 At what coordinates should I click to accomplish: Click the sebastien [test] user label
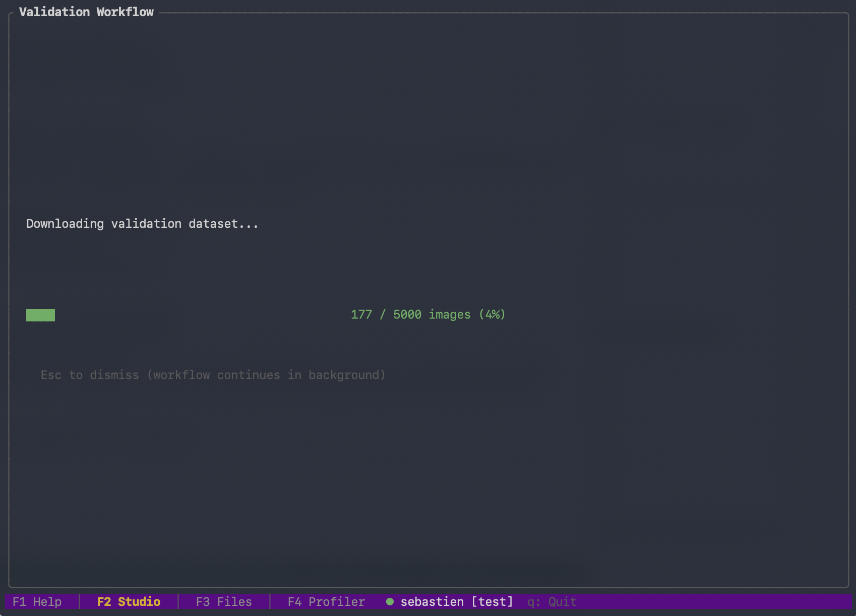457,601
